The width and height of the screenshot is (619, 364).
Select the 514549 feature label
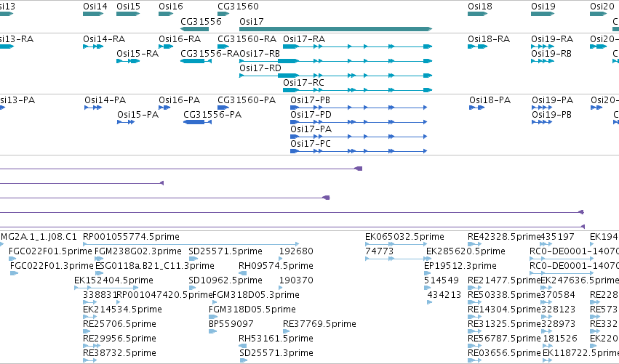coord(442,280)
